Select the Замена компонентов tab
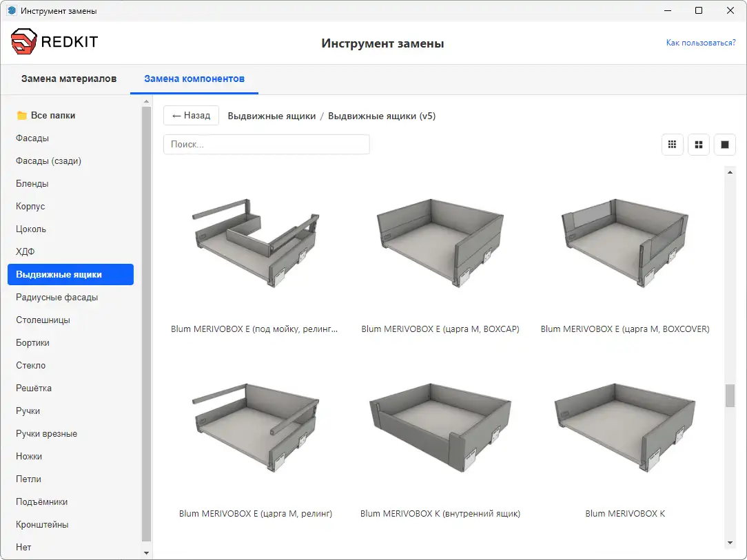This screenshot has height=560, width=747. click(x=194, y=79)
